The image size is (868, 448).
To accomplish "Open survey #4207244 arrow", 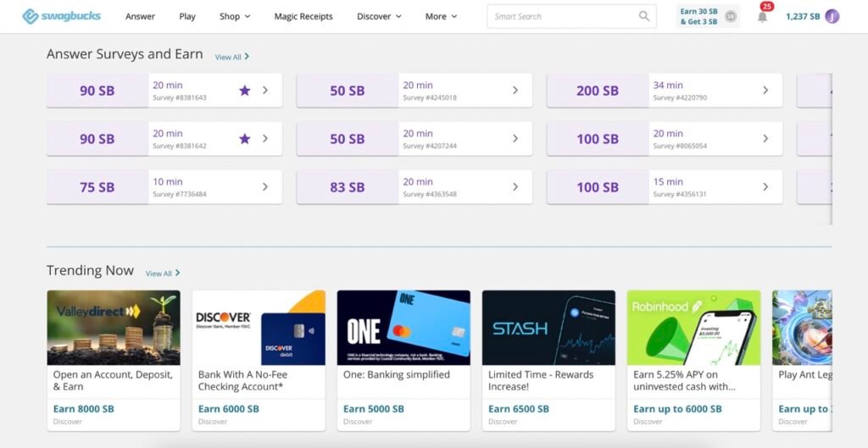I will click(515, 138).
